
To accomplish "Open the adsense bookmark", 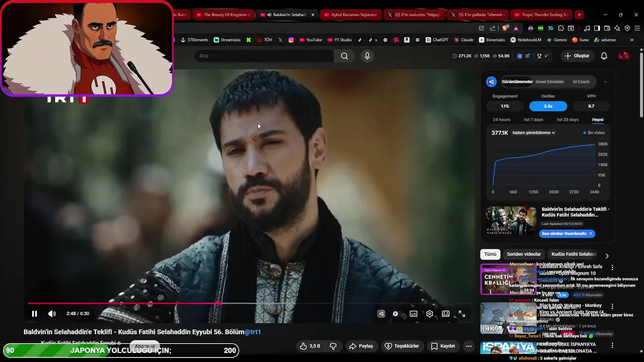I will point(605,40).
